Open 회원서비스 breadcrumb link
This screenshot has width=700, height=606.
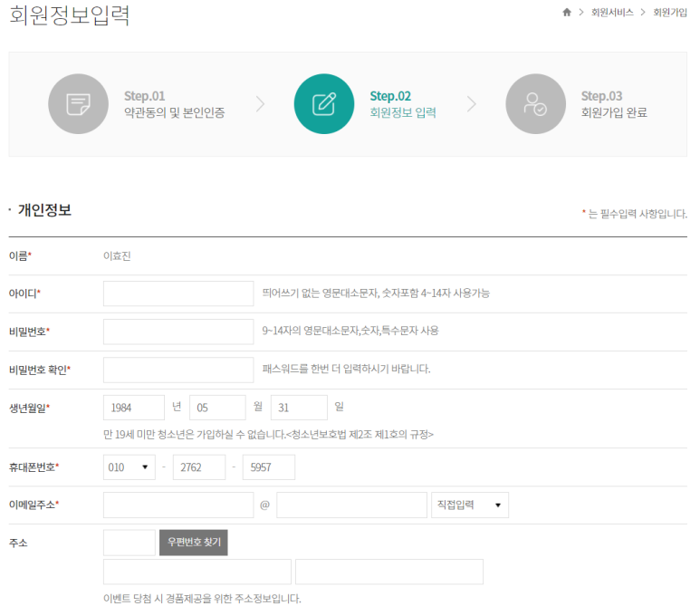[x=612, y=13]
